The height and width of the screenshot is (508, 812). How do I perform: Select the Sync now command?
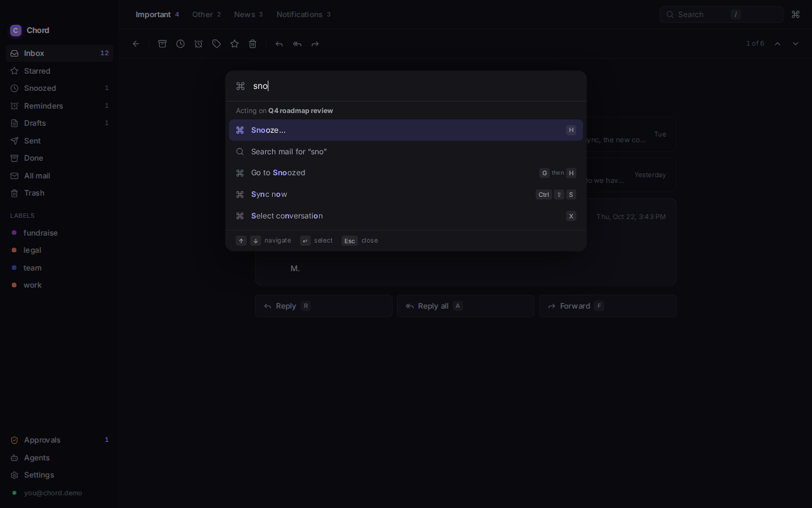406,194
